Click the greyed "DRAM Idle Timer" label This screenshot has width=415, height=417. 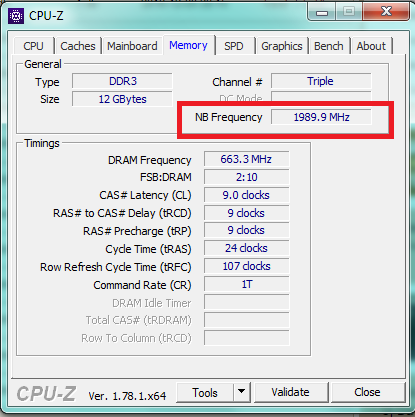[152, 303]
